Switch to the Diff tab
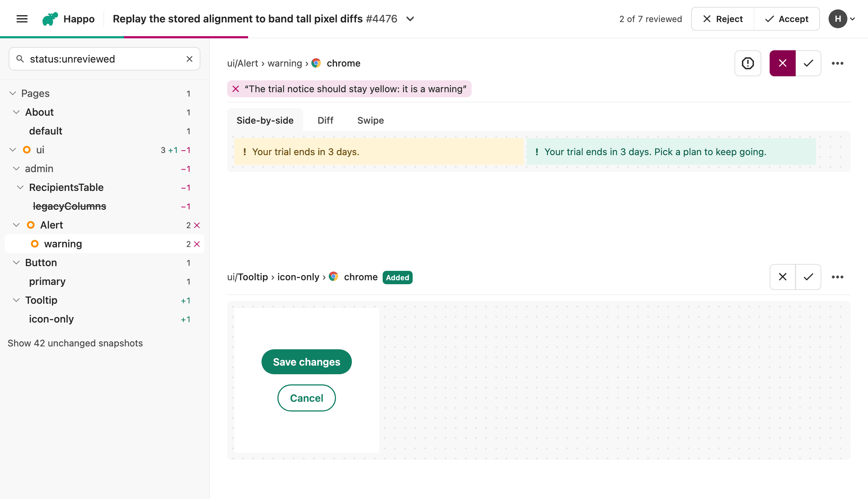This screenshot has width=868, height=499. [x=325, y=120]
